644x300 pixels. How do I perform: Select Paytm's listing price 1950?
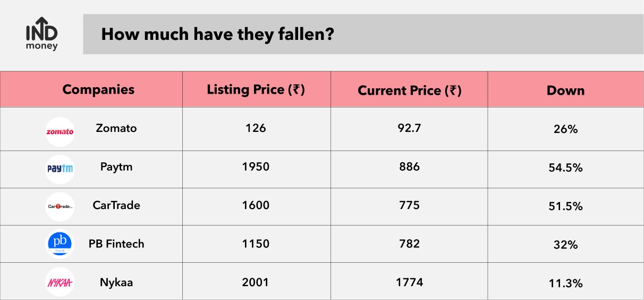pos(256,166)
